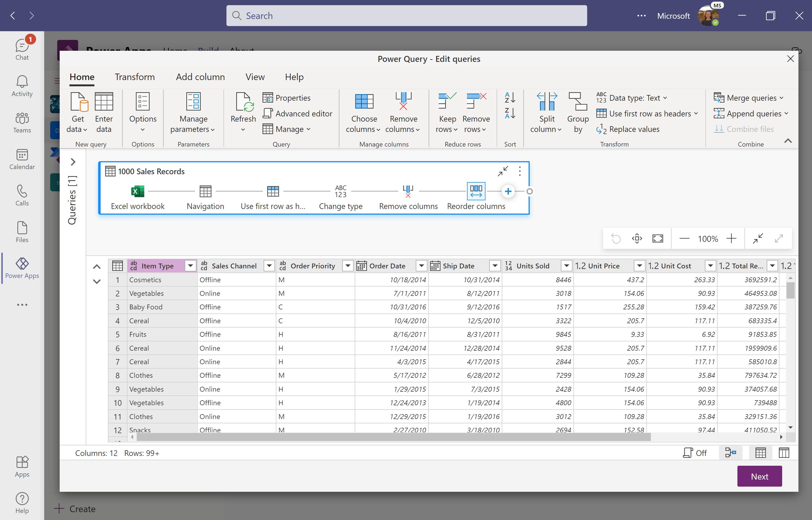The width and height of the screenshot is (812, 520).
Task: Click the Next button
Action: 759,476
